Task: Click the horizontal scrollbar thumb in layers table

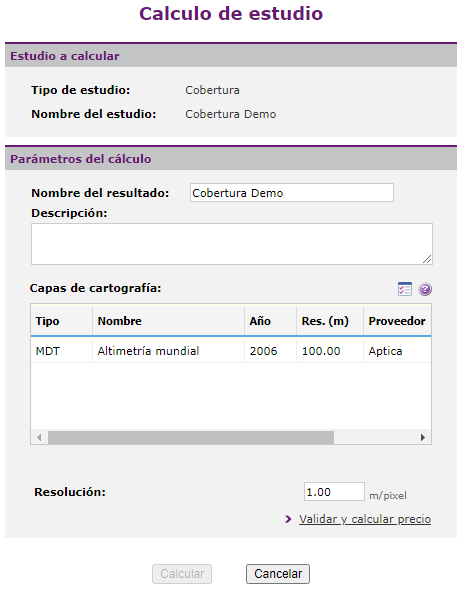Action: pos(191,438)
